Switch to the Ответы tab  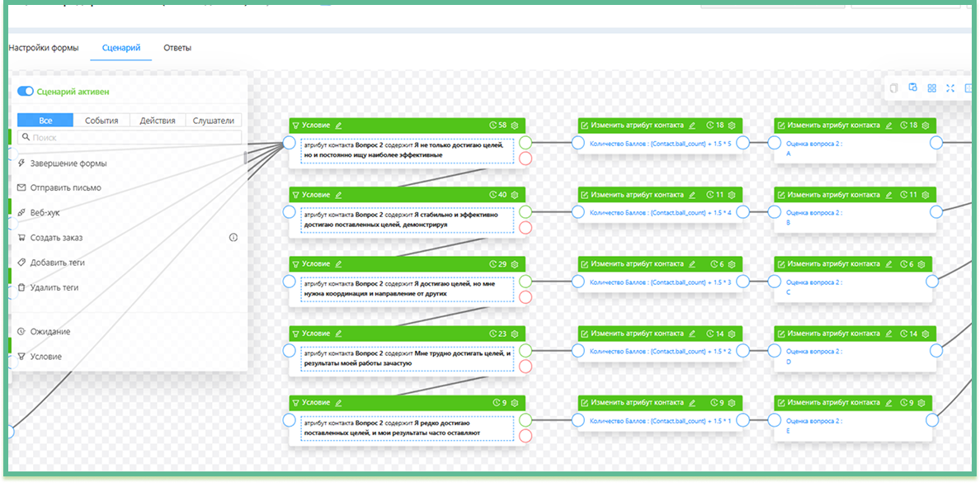177,48
